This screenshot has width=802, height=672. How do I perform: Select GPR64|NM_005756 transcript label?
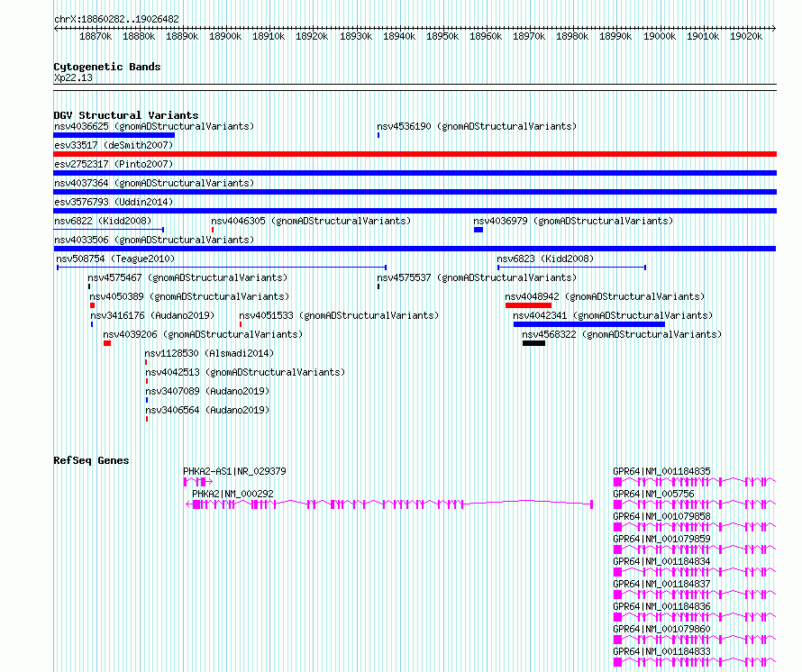click(x=653, y=494)
